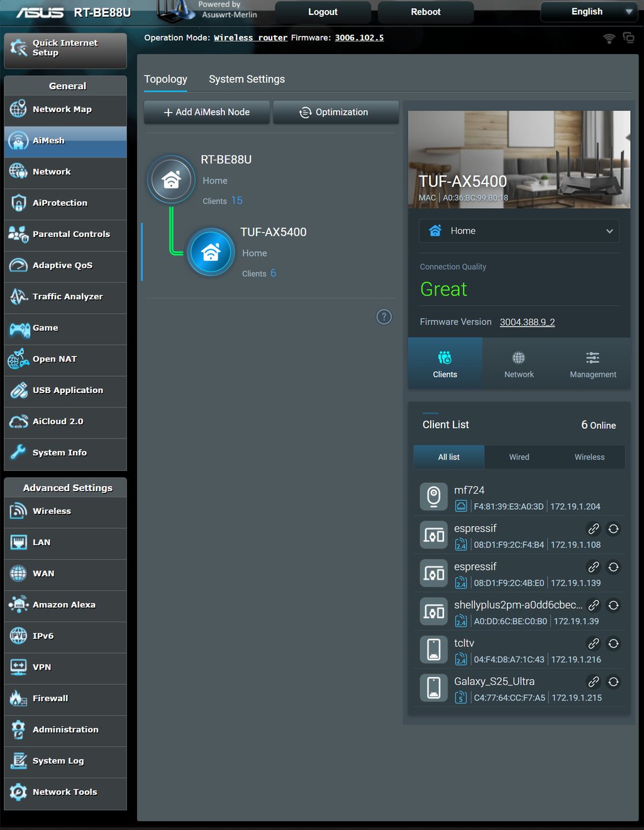This screenshot has height=830, width=644.
Task: Click the topology help question mark icon
Action: tap(384, 317)
